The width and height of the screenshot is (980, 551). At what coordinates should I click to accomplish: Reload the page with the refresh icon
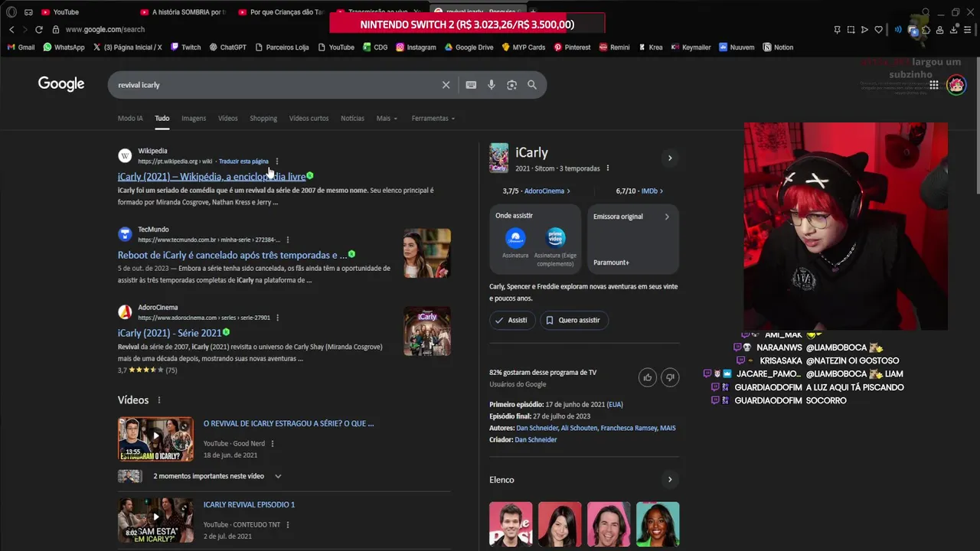coord(38,29)
